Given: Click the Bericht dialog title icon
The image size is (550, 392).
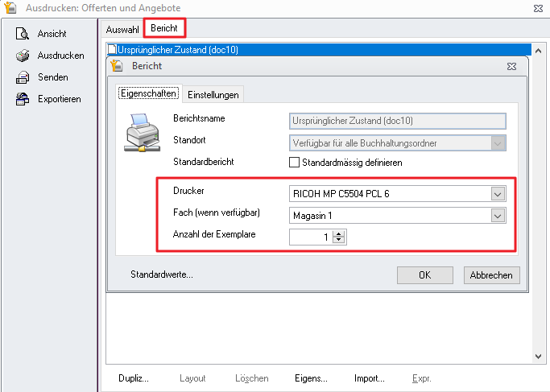Looking at the screenshot, I should tap(117, 66).
